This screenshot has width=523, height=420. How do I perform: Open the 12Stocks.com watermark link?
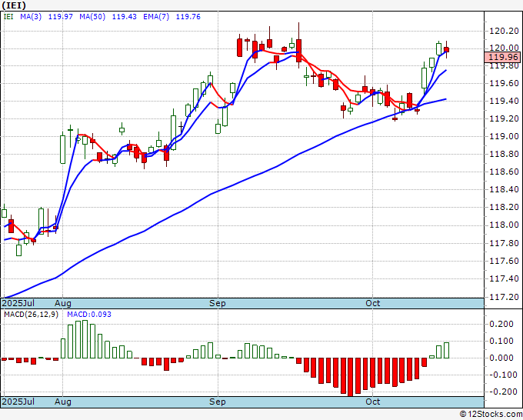[x=489, y=414]
